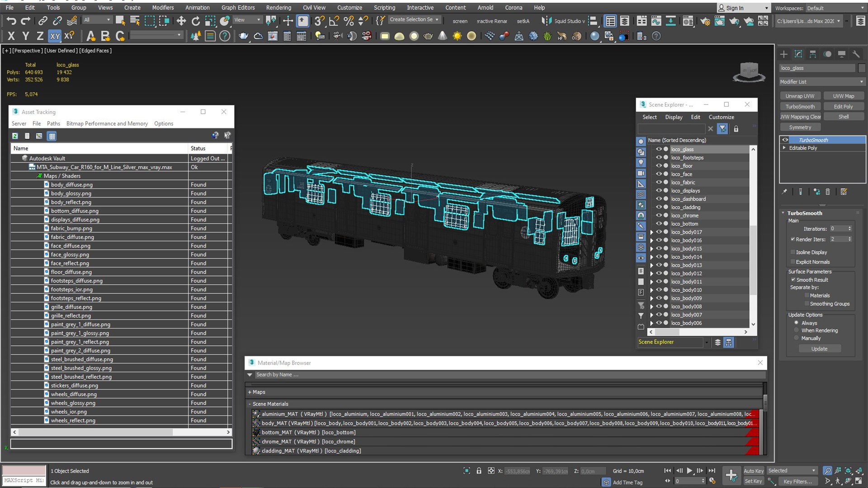Toggle Render Iters checkbox
The height and width of the screenshot is (488, 868).
793,239
